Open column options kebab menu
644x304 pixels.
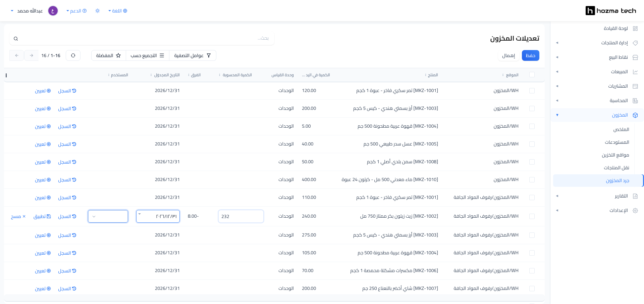click(x=6, y=75)
